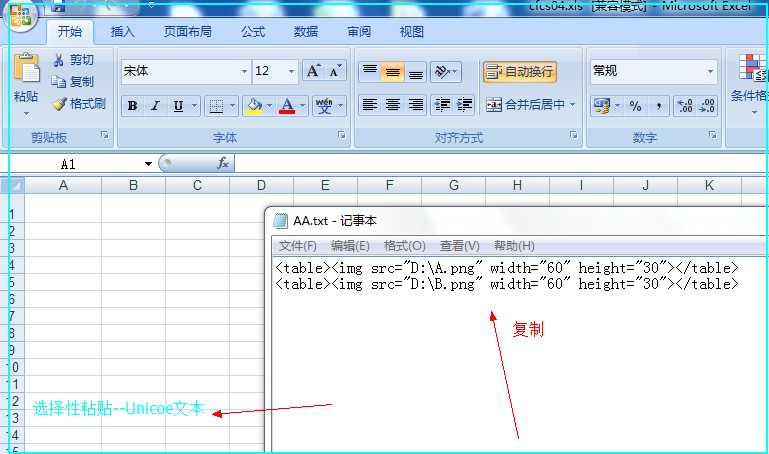Click decrease decimal icon
769x454 pixels.
(x=707, y=105)
